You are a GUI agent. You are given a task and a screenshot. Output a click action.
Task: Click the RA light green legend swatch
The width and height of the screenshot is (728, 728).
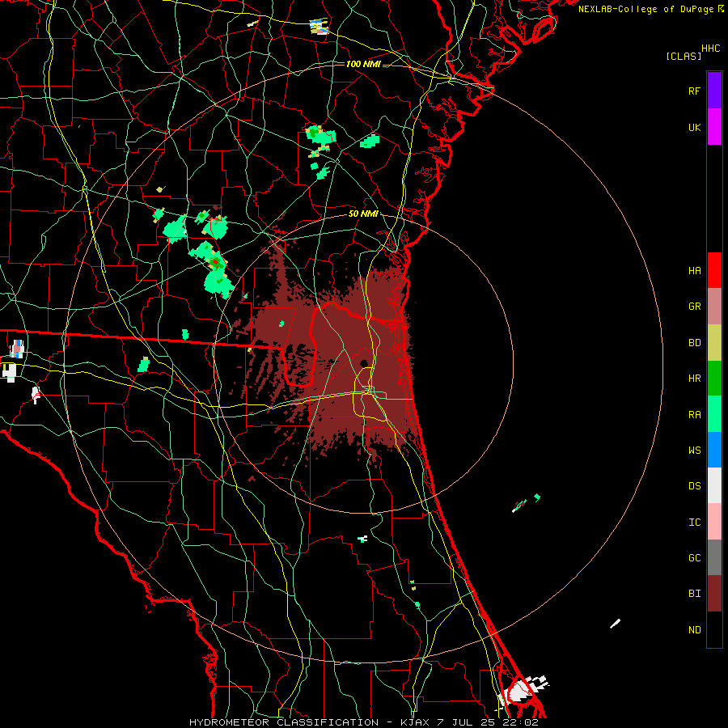[x=714, y=414]
